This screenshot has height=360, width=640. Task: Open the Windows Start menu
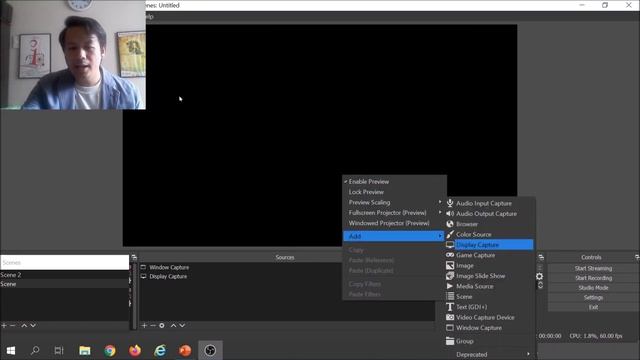[x=11, y=351]
